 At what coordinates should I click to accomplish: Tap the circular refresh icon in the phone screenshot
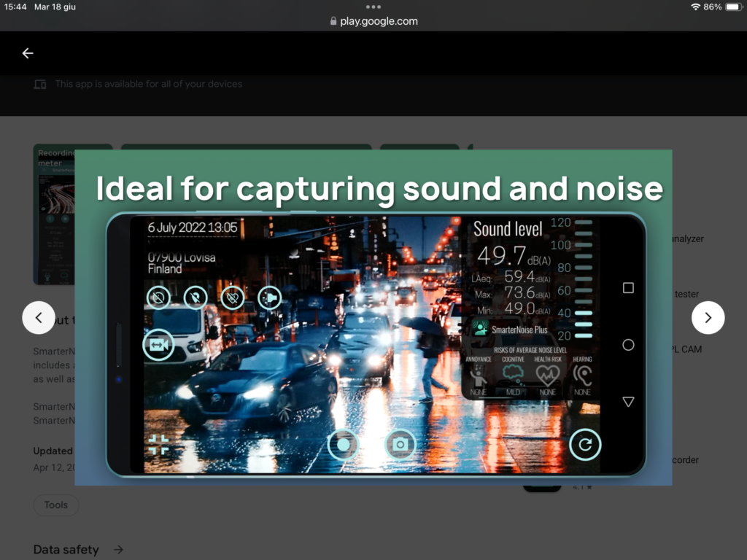585,445
